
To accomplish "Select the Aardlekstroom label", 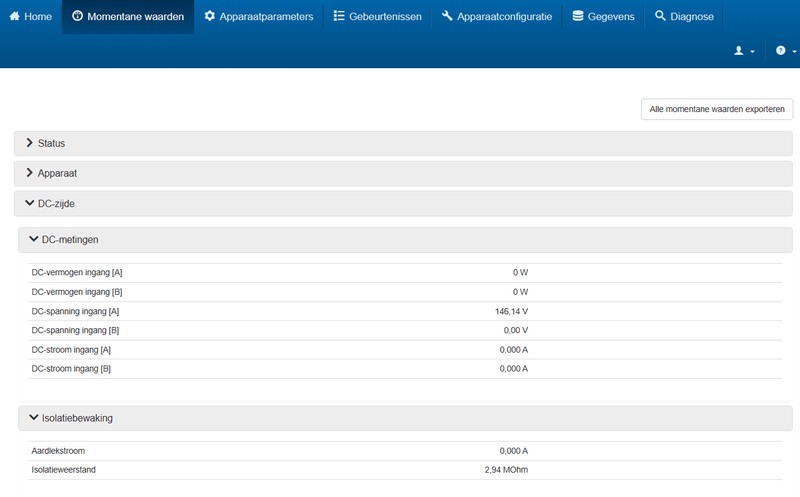I will pyautogui.click(x=58, y=451).
